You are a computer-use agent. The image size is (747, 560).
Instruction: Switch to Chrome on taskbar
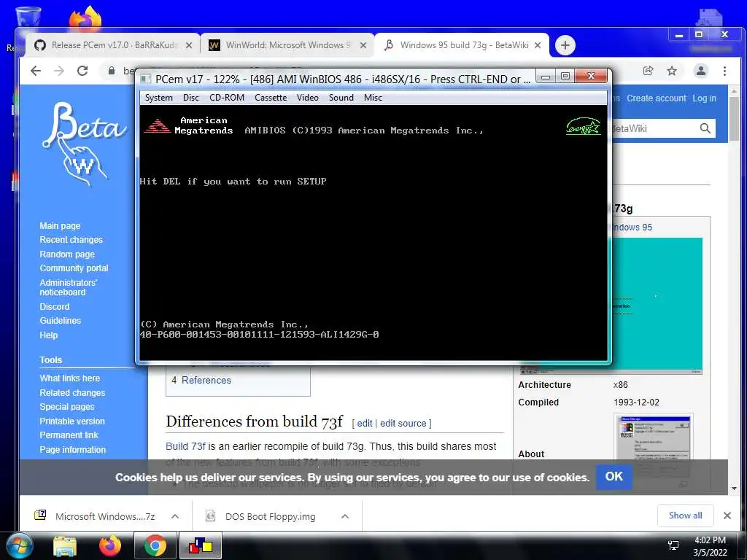155,546
